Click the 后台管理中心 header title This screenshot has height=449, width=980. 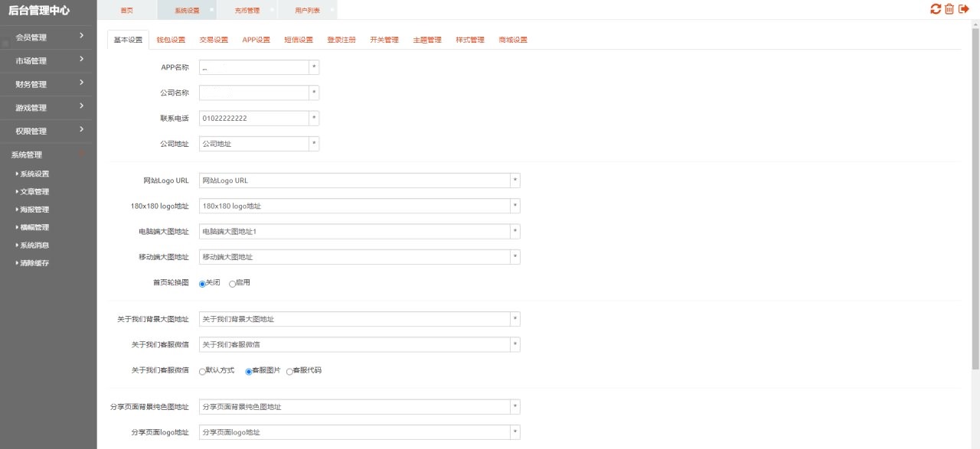(39, 10)
